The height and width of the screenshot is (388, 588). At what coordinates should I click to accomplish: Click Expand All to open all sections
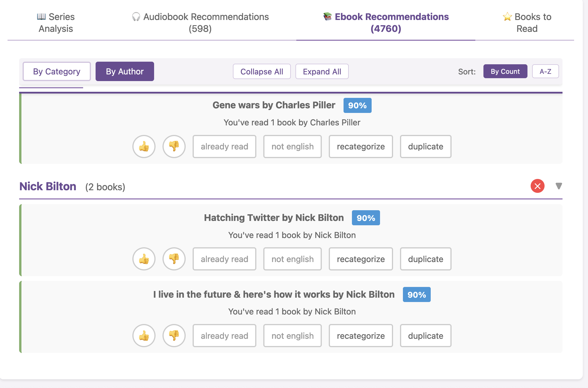(x=322, y=71)
